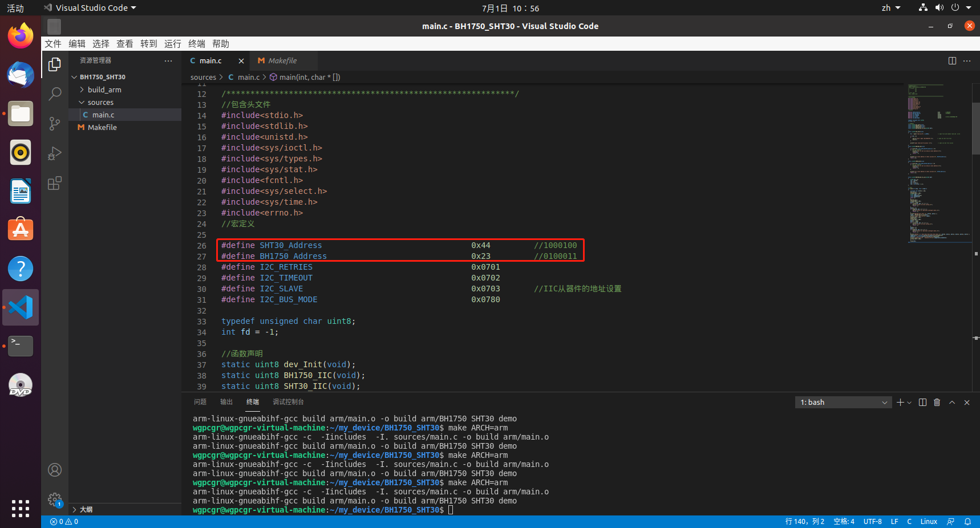The image size is (980, 528).
Task: Open the 文件 File menu
Action: point(53,44)
